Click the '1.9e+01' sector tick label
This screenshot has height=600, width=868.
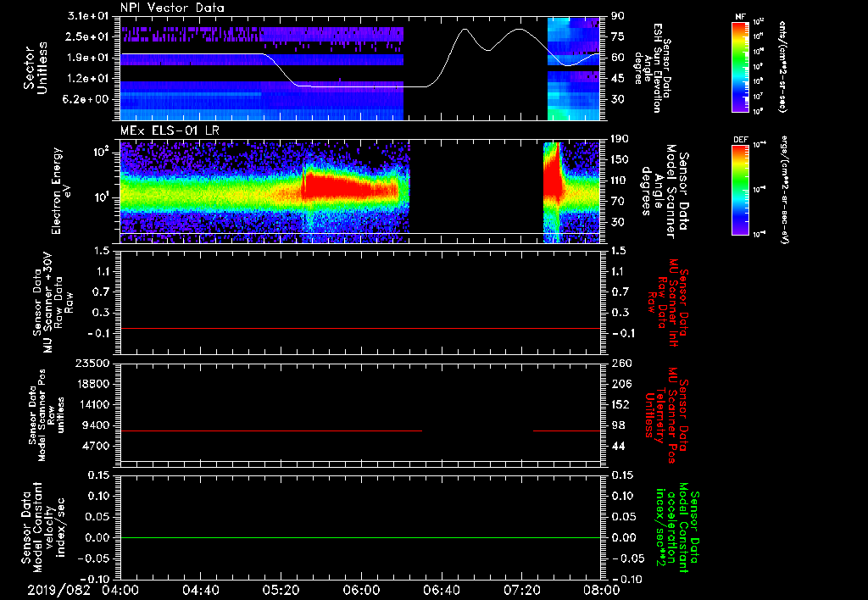coord(87,58)
